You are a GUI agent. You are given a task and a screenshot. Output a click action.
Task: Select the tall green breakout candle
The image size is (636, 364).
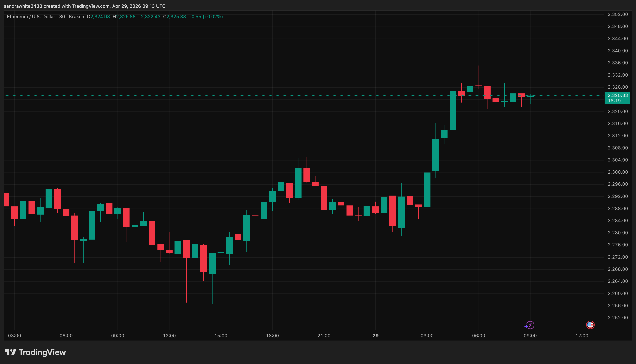[453, 110]
